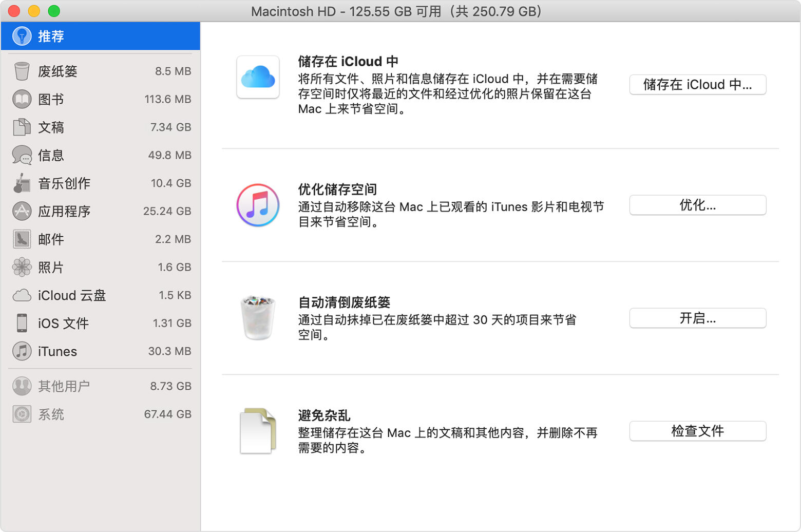Click the full trash icon beside 自动清倒废纸篓

pyautogui.click(x=258, y=317)
